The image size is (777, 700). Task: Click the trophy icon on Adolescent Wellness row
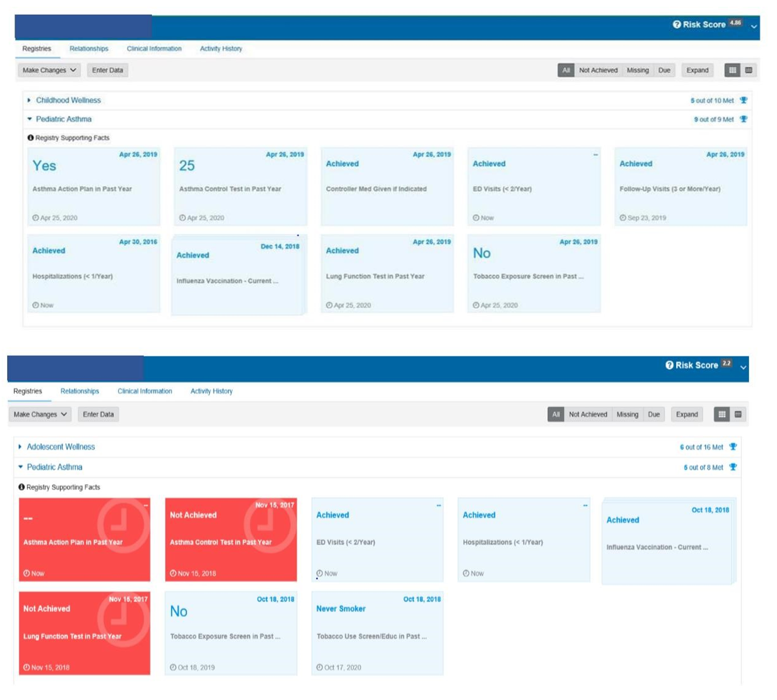[x=733, y=447]
